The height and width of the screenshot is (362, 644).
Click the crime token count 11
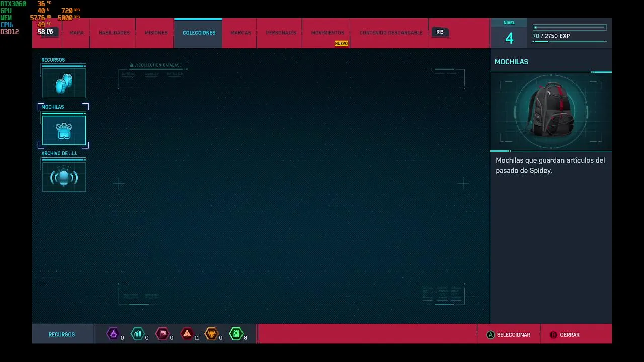(x=197, y=338)
